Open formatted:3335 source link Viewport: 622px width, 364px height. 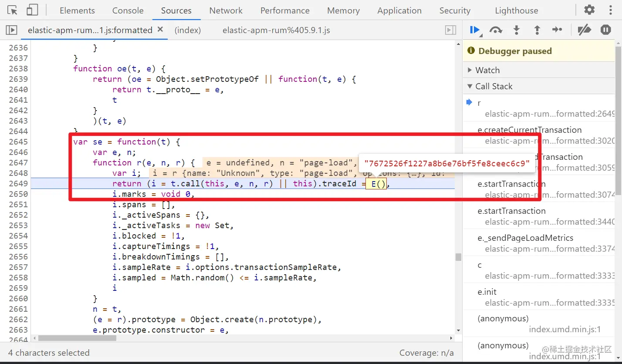click(x=550, y=303)
